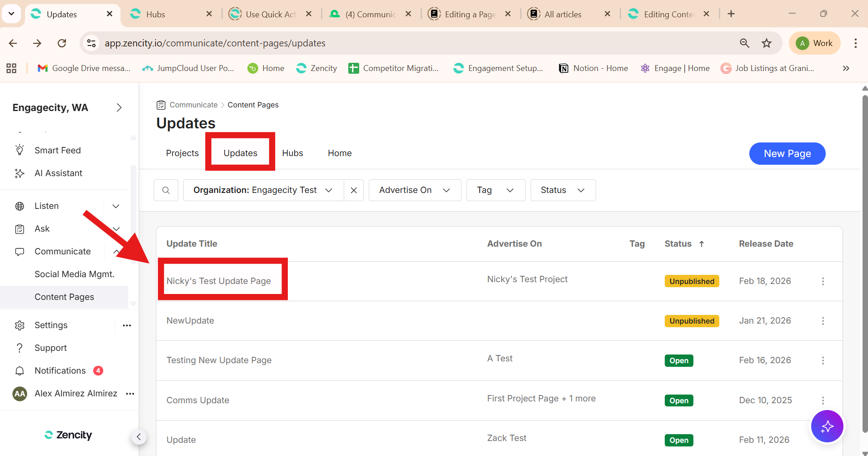Switch to the Projects tab
The width and height of the screenshot is (868, 456).
click(182, 153)
